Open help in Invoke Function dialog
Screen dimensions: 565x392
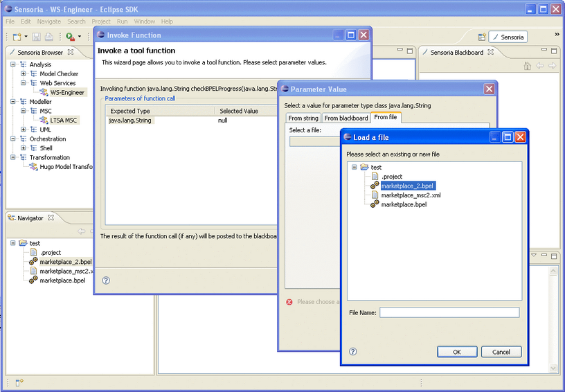(x=106, y=280)
